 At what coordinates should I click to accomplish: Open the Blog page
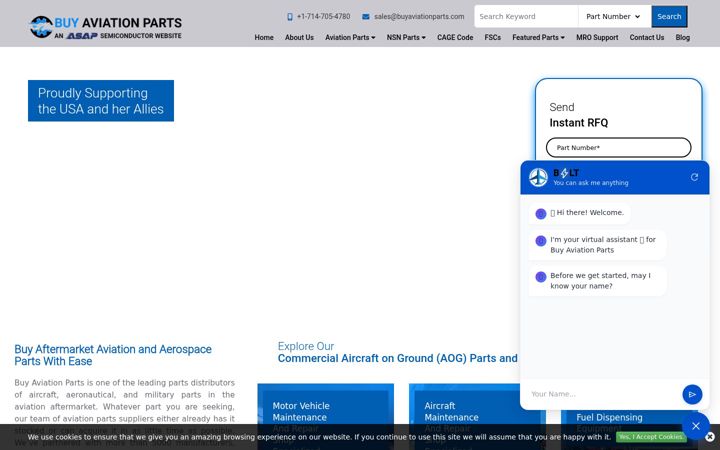pyautogui.click(x=682, y=38)
